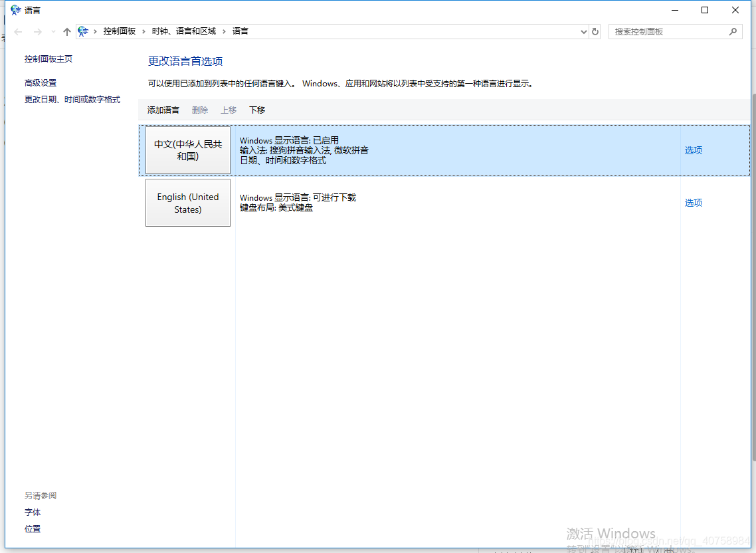Click text 输入法: 搜狗拼音输入法, 微软拼音
This screenshot has width=756, height=553.
point(304,151)
